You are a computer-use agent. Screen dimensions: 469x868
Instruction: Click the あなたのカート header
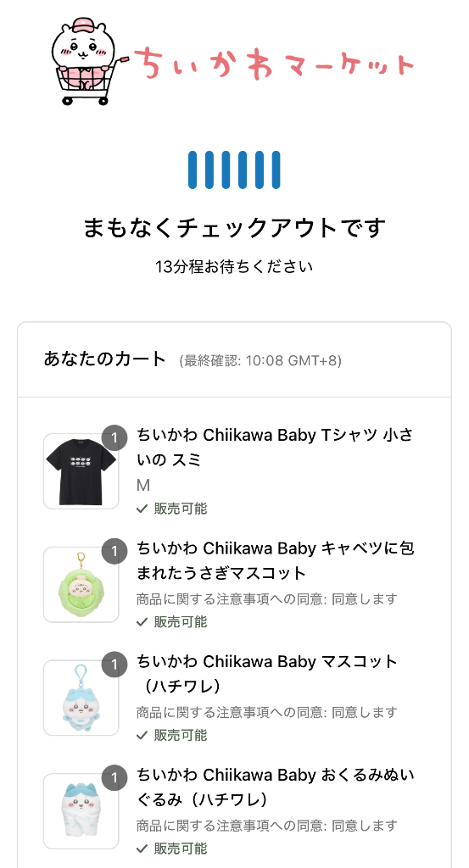pos(104,359)
